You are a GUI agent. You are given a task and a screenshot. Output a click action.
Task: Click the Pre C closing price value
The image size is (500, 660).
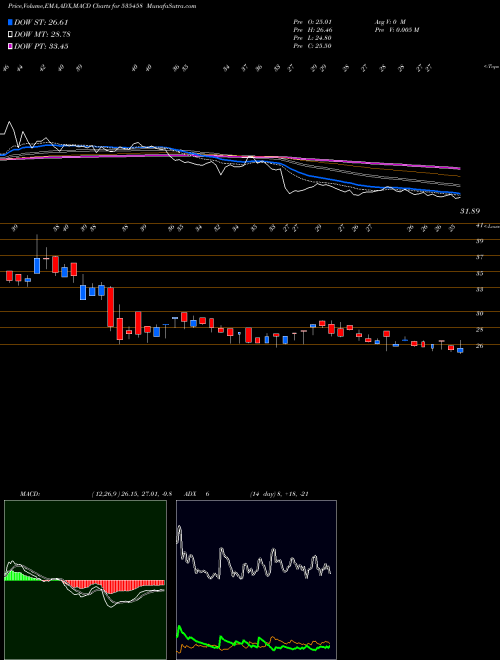(313, 46)
